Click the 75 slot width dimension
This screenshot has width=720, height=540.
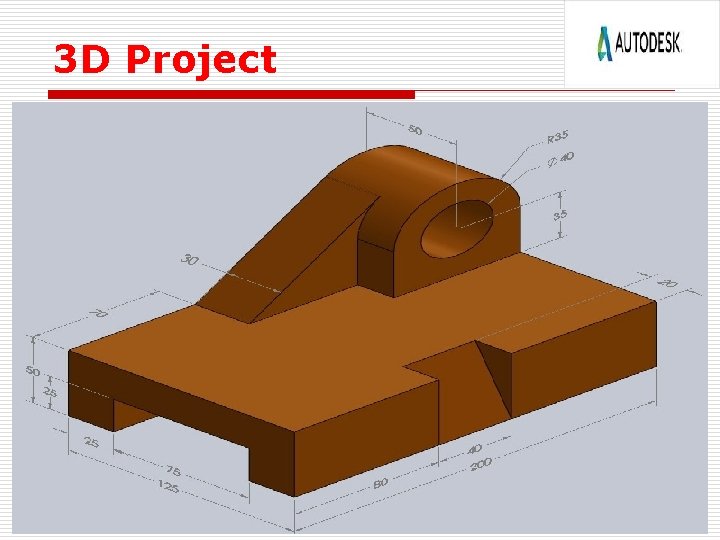pos(173,470)
